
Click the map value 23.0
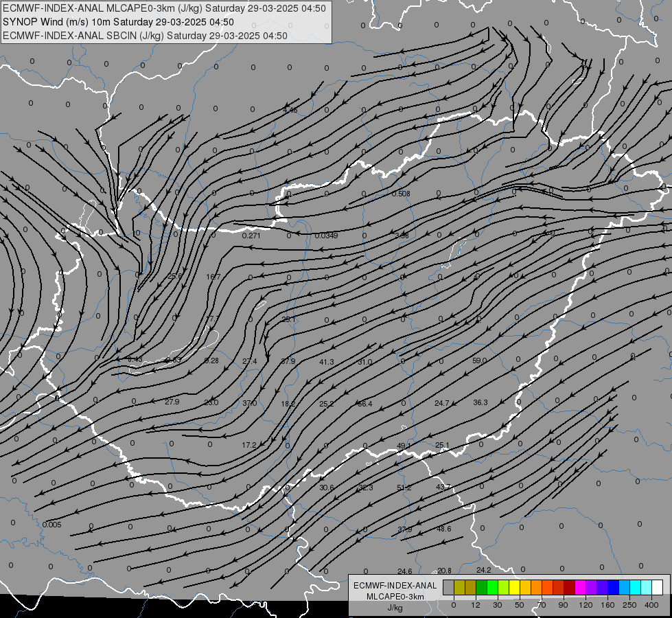tap(211, 402)
